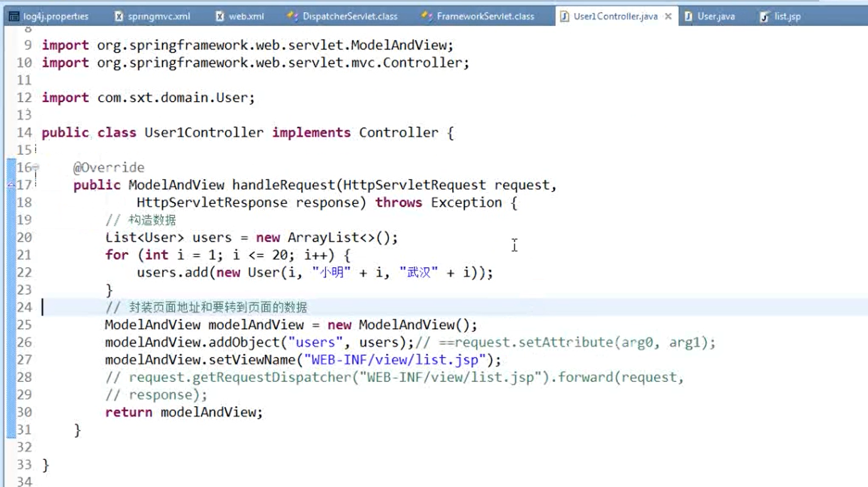This screenshot has height=487, width=868.
Task: Click the for loop keyword on line 21
Action: (117, 255)
